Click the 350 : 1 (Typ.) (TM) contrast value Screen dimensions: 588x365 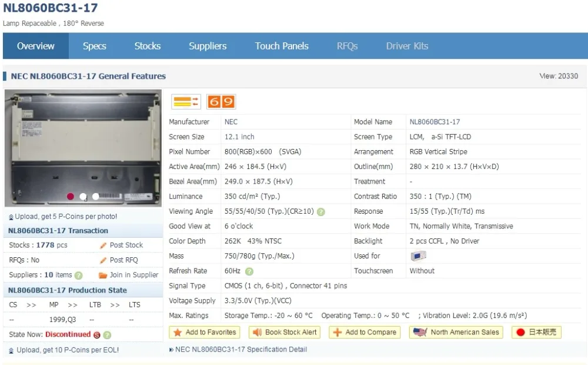pyautogui.click(x=440, y=197)
